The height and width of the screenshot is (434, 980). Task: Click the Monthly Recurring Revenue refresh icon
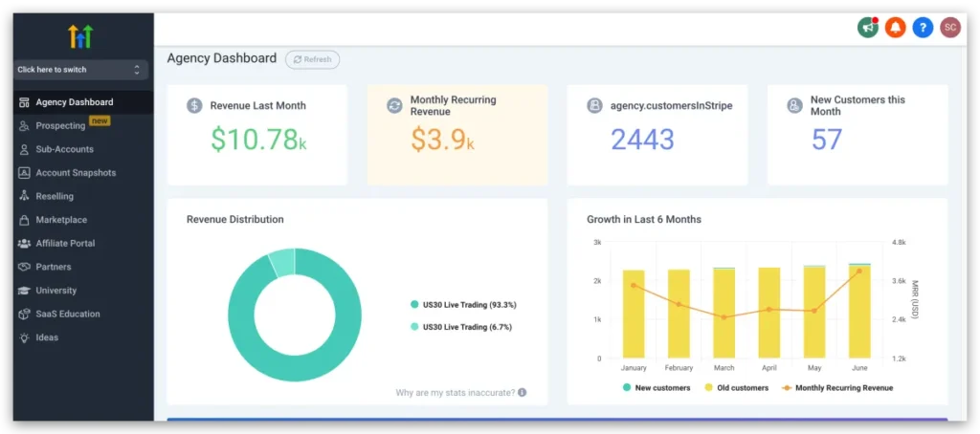(x=394, y=105)
